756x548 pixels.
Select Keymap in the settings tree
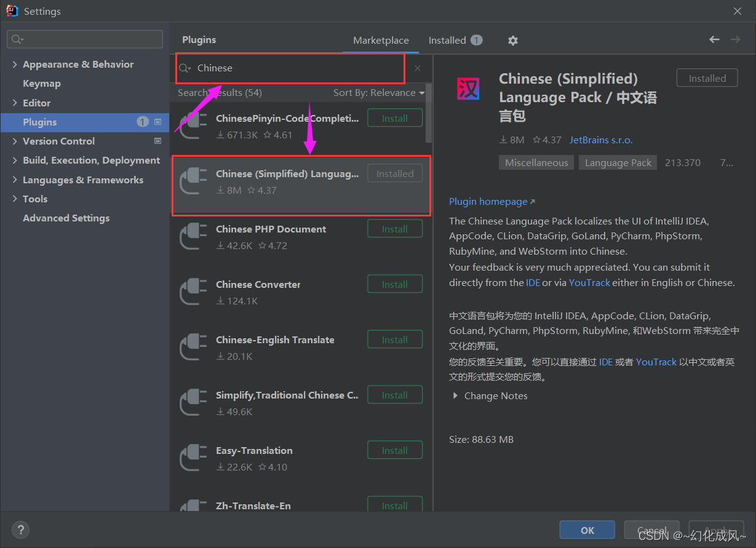click(x=42, y=84)
